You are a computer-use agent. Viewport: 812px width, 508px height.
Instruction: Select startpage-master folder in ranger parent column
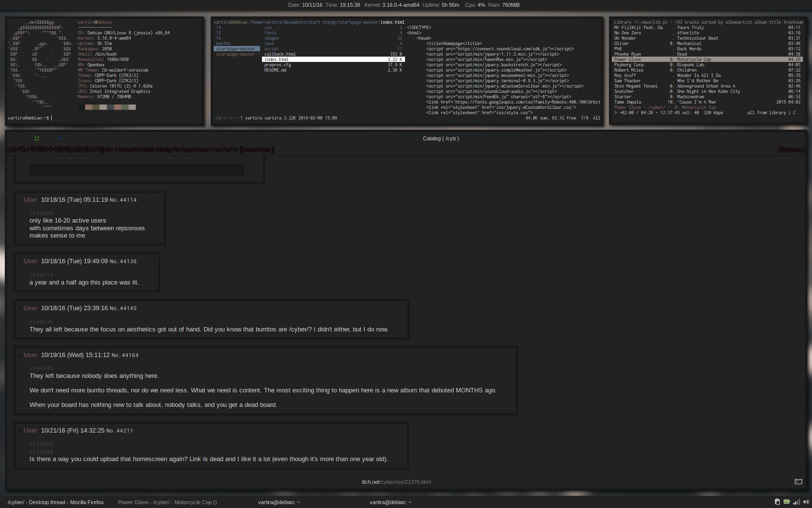237,49
